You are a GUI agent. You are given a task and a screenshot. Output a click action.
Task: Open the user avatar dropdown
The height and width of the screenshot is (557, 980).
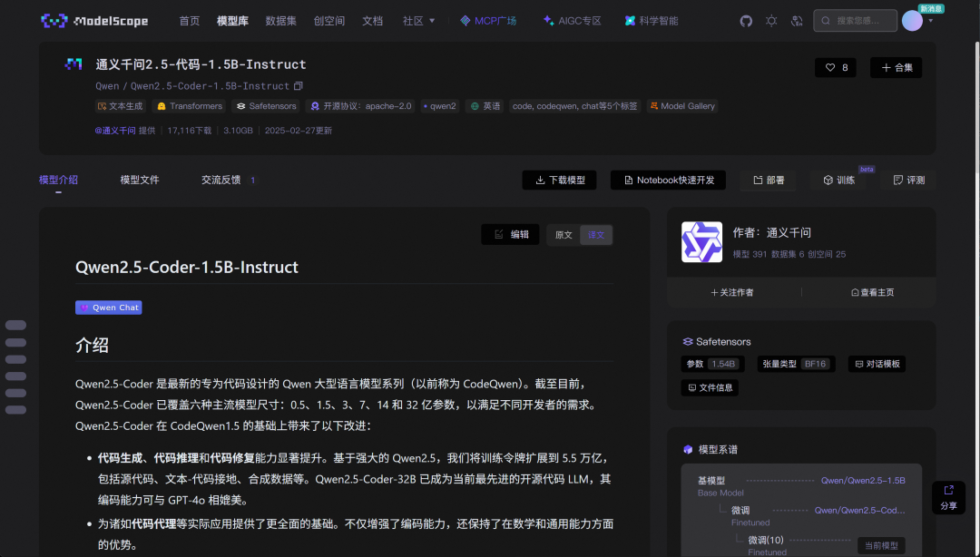tap(911, 20)
